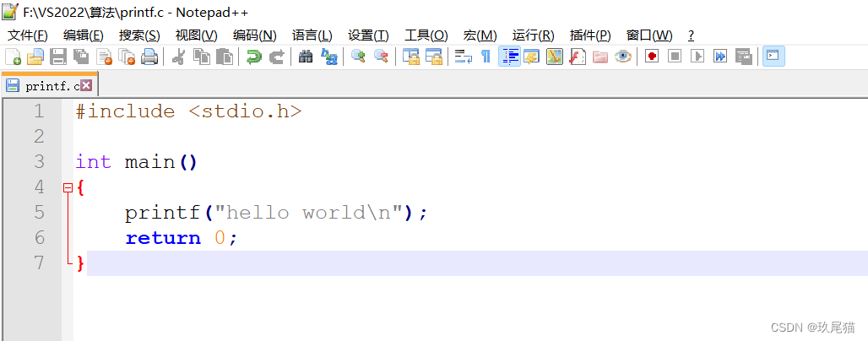The image size is (868, 341).
Task: Click the Redo arrow icon
Action: tap(276, 57)
